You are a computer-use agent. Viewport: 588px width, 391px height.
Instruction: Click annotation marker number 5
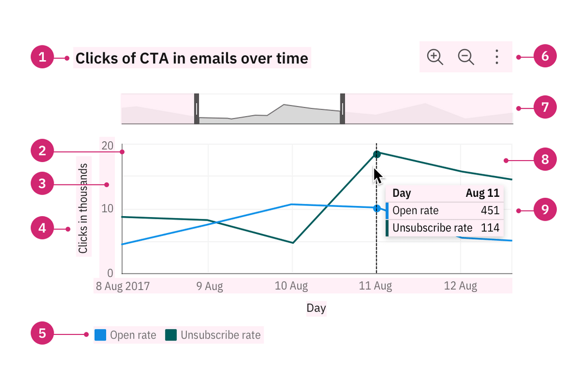[42, 333]
